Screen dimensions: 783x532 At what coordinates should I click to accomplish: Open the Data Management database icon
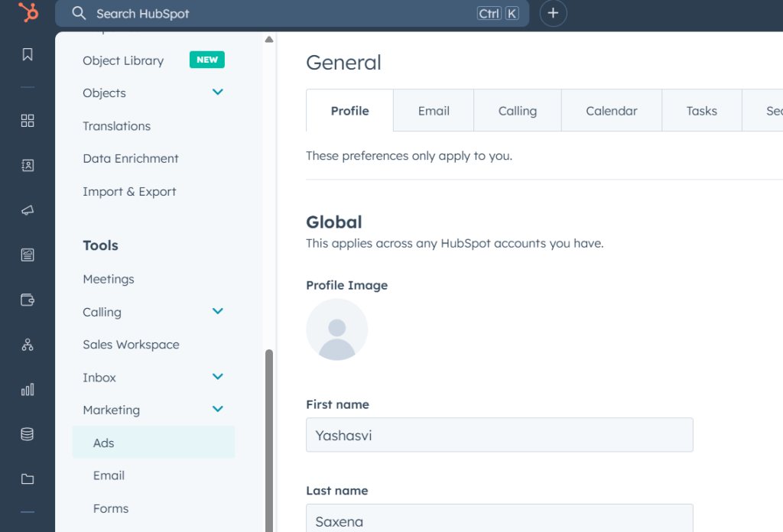click(x=28, y=433)
